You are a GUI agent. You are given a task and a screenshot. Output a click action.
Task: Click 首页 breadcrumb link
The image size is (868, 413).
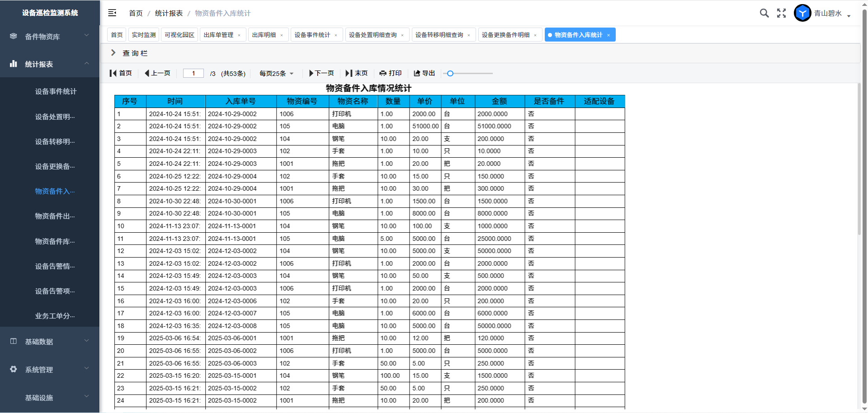[x=136, y=13]
